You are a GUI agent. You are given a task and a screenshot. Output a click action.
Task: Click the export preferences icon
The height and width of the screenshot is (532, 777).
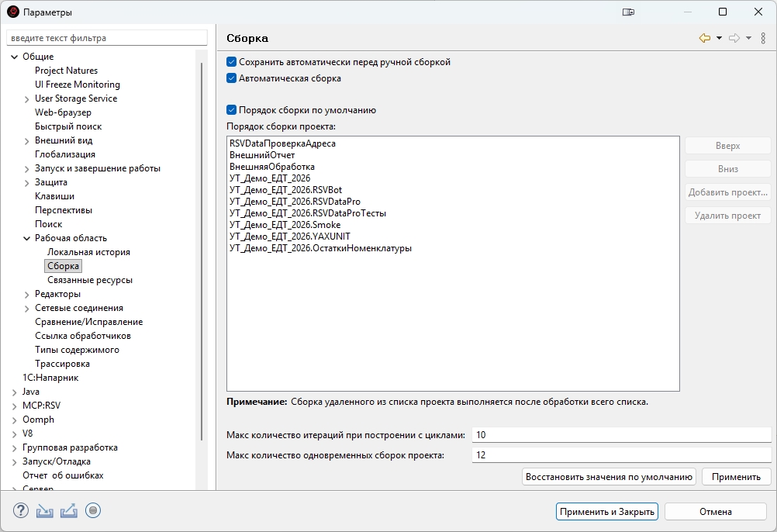click(69, 511)
